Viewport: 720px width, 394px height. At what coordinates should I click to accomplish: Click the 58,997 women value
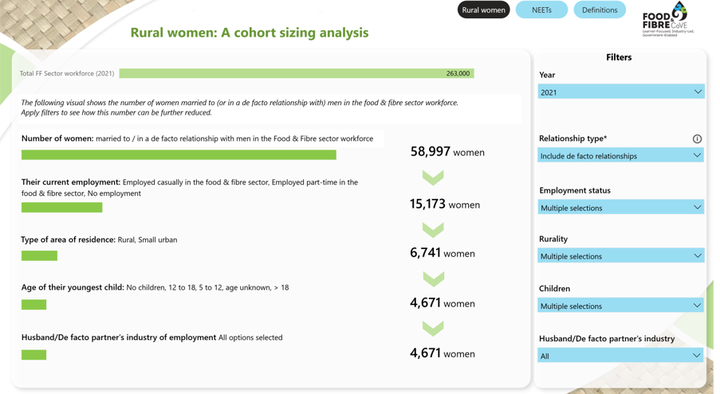click(447, 152)
